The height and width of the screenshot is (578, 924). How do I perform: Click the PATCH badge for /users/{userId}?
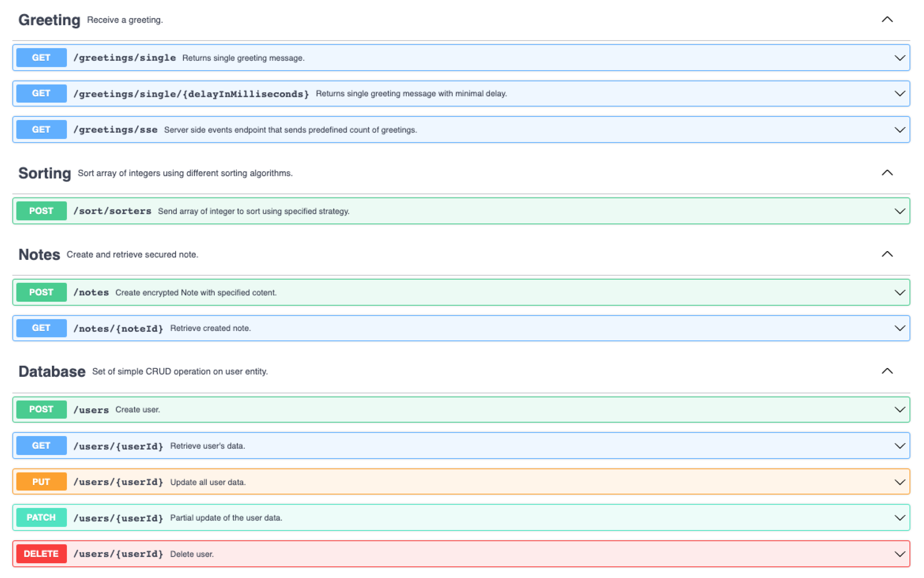[41, 517]
